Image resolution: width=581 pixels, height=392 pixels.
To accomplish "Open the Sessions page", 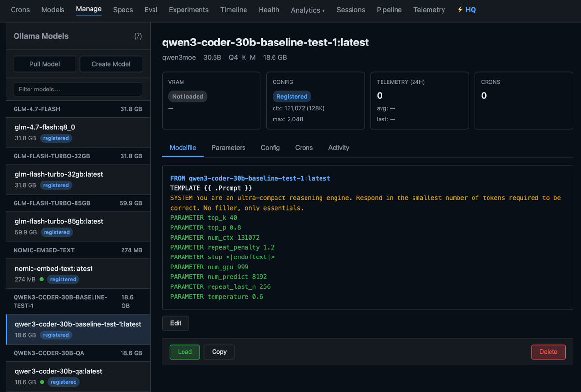I will tap(351, 10).
